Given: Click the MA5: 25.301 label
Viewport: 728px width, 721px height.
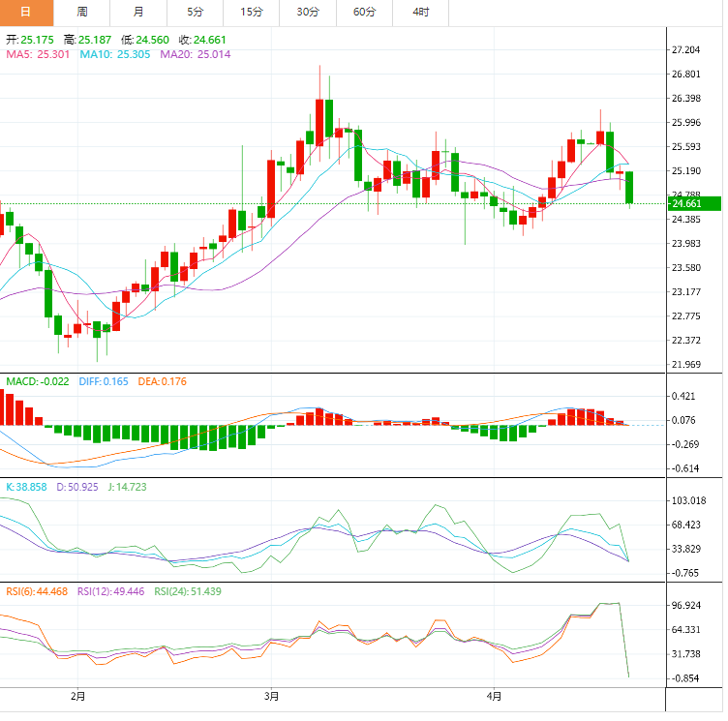Looking at the screenshot, I should pyautogui.click(x=38, y=54).
